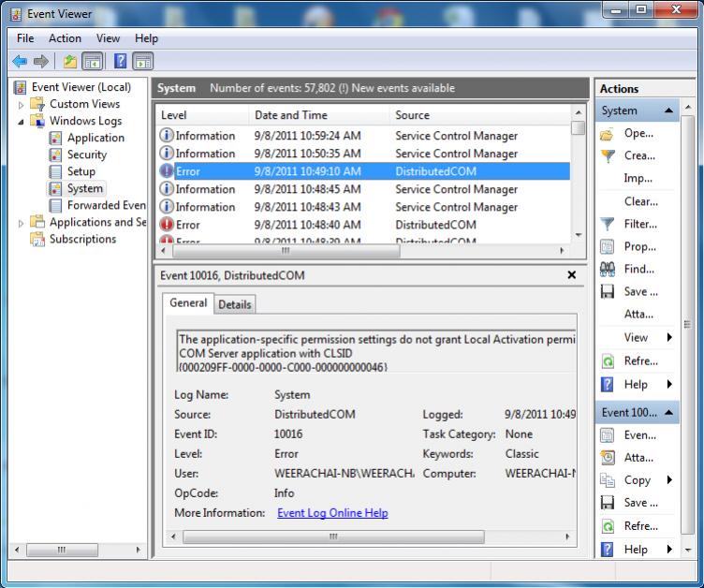Open the Action menu
The height and width of the screenshot is (588, 704).
(x=65, y=38)
